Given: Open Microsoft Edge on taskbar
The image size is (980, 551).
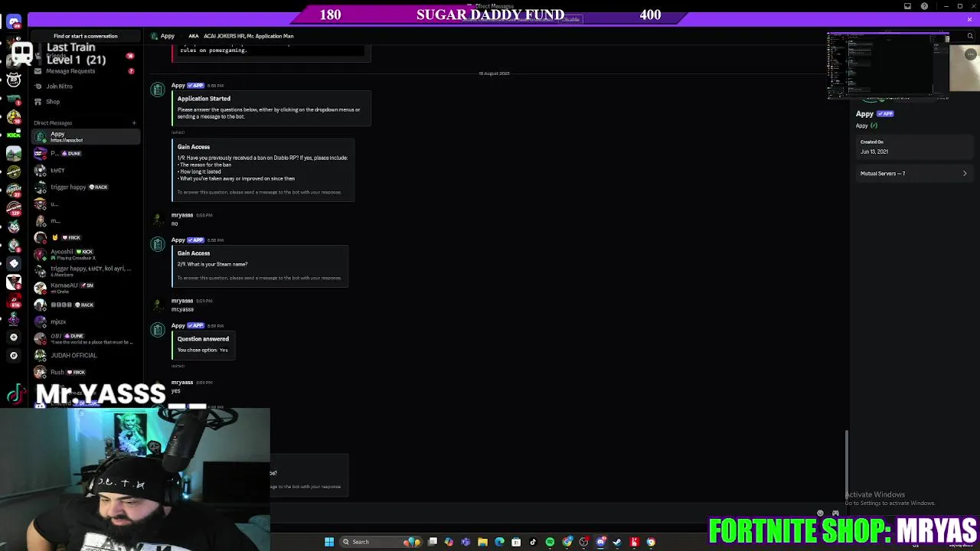Looking at the screenshot, I should (x=499, y=542).
